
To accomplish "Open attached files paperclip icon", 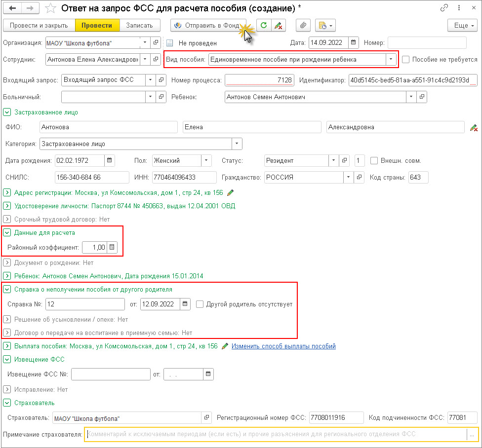I will pos(303,25).
